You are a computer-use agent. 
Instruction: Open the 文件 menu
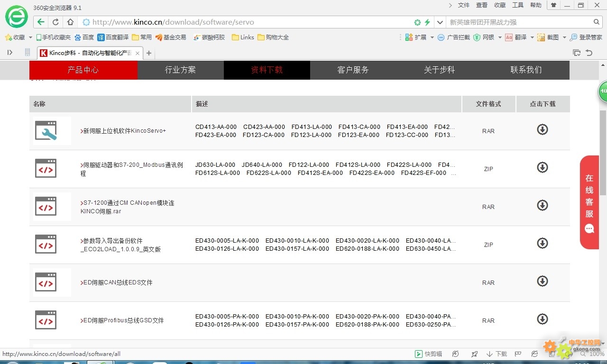tap(464, 5)
